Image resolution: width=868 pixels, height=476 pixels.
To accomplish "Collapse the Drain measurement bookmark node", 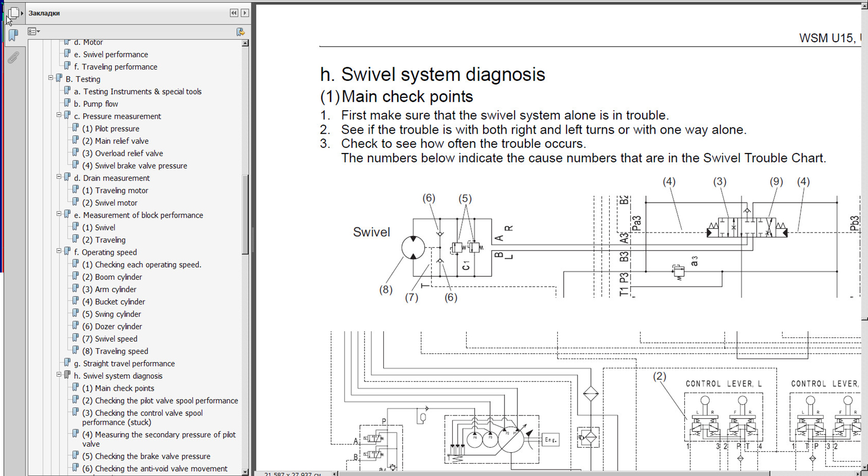I will tap(59, 177).
